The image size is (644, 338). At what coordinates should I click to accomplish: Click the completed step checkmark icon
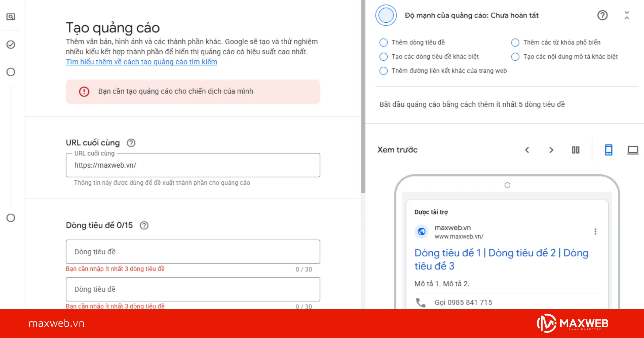click(11, 45)
